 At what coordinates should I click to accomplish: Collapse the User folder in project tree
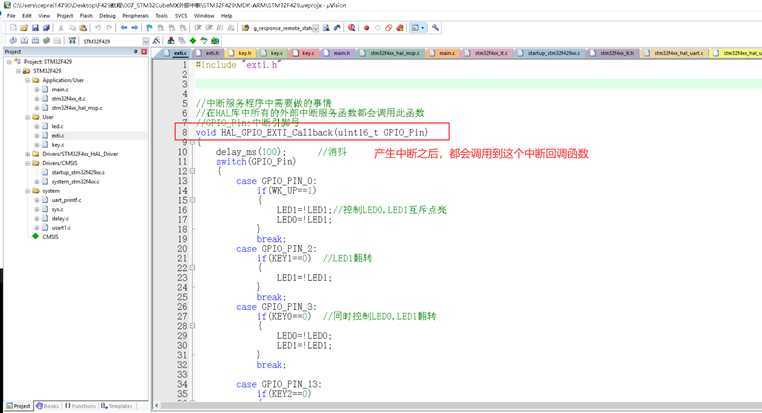tap(27, 117)
